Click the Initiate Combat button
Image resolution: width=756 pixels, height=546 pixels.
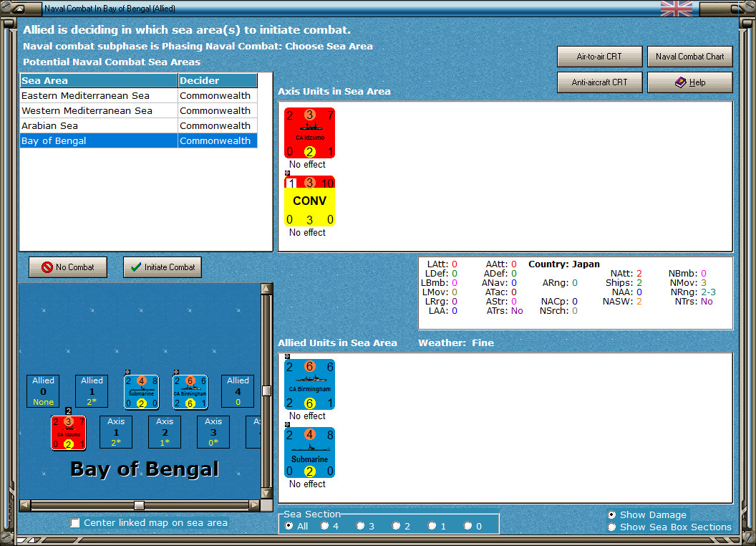[x=163, y=267]
